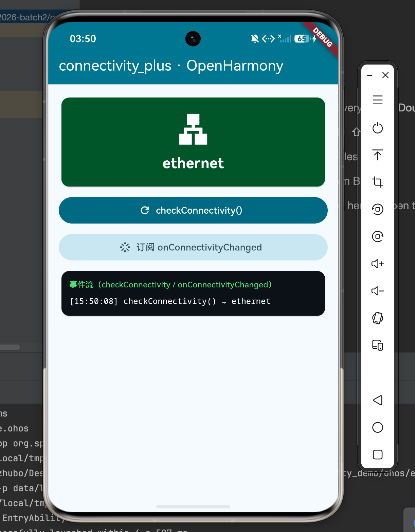415x532 pixels.
Task: Click the .ohos line in background terminal
Action: pos(14,428)
